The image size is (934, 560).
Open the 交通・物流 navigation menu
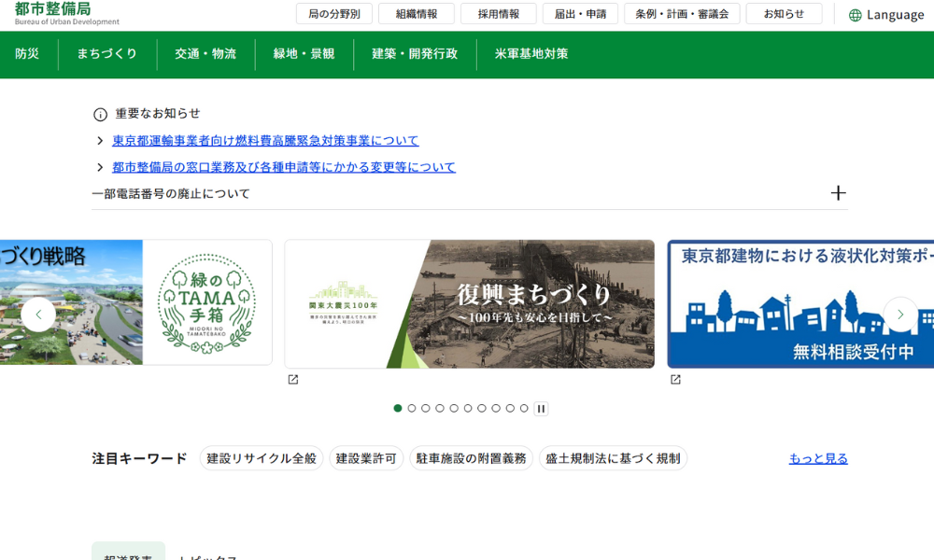pyautogui.click(x=205, y=54)
